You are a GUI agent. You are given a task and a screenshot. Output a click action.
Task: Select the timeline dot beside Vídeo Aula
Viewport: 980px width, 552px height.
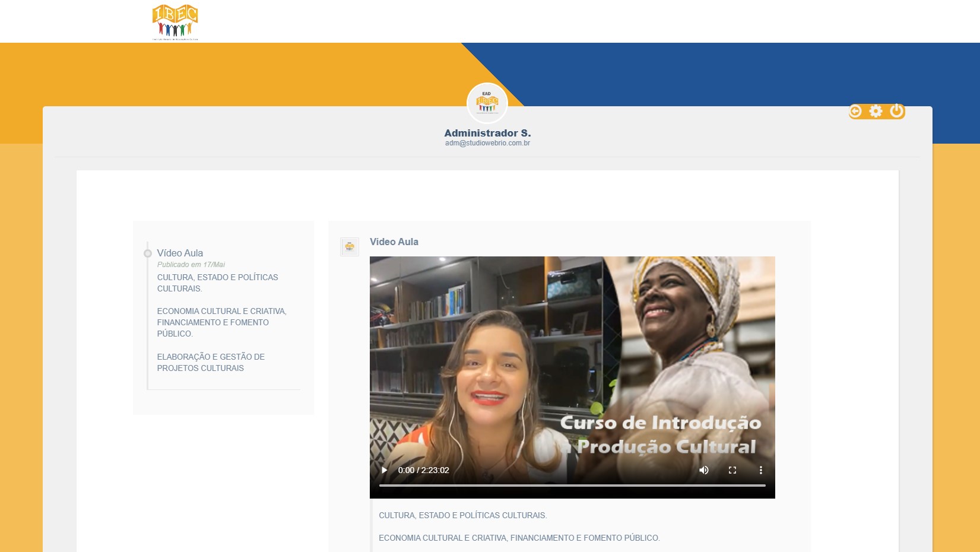coord(148,253)
